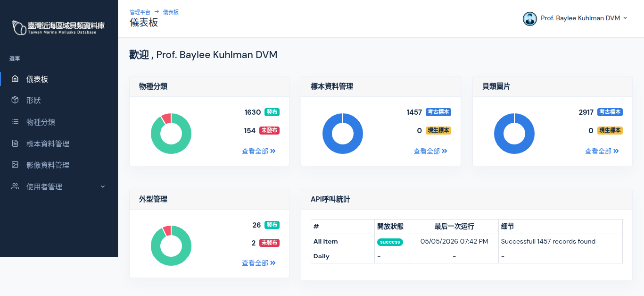Click the 標本資料管理 blue donut chart
Viewport: 644px width, 296px height.
pyautogui.click(x=343, y=134)
